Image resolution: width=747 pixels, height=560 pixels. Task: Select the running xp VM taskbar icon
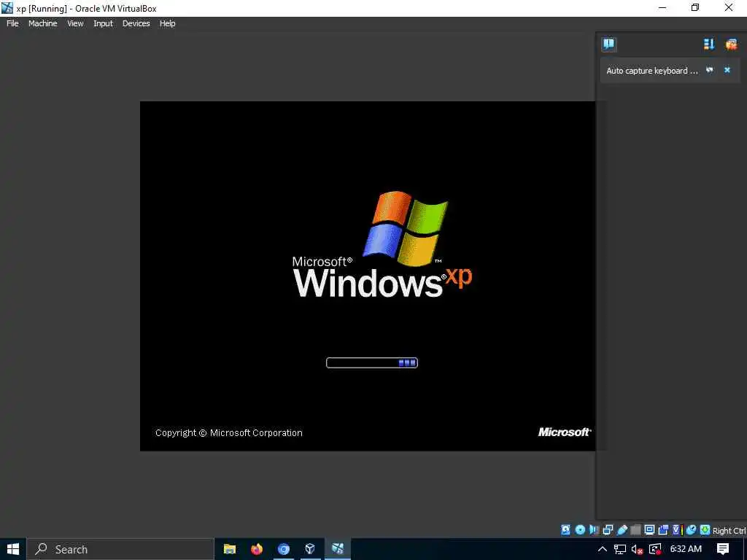click(338, 549)
